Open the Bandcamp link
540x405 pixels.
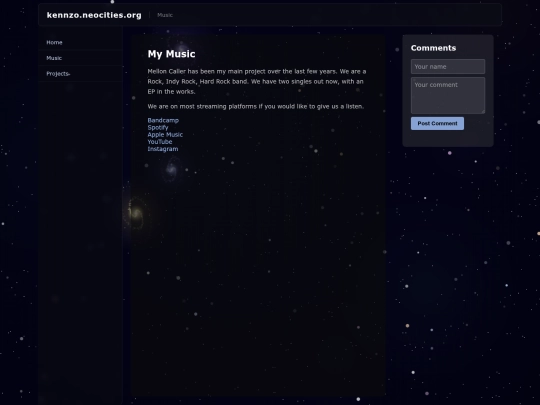(163, 120)
